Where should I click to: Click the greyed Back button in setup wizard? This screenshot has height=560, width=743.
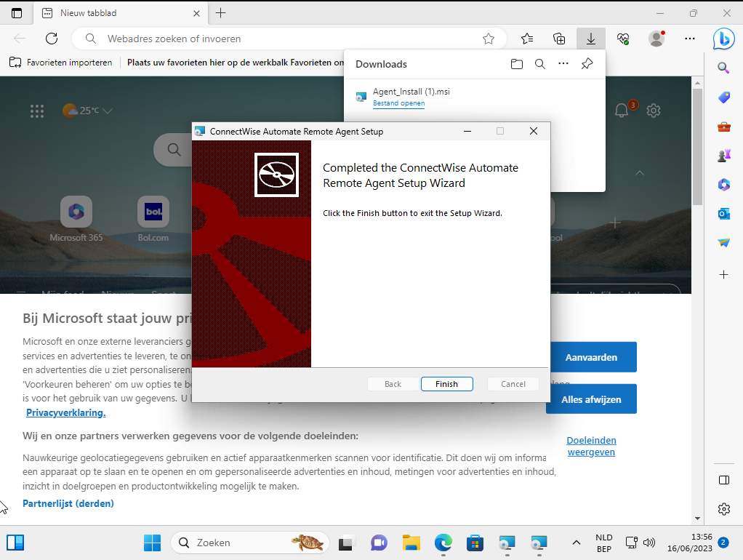[x=393, y=384]
